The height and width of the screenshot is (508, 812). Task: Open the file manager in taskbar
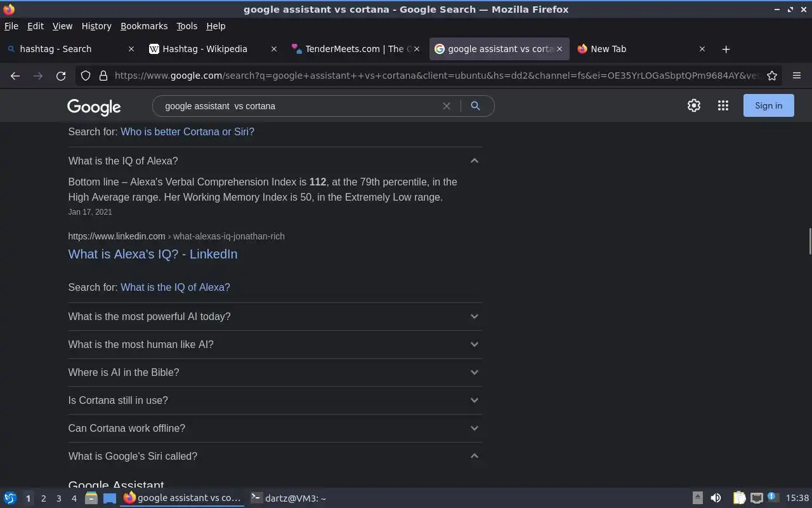[91, 498]
